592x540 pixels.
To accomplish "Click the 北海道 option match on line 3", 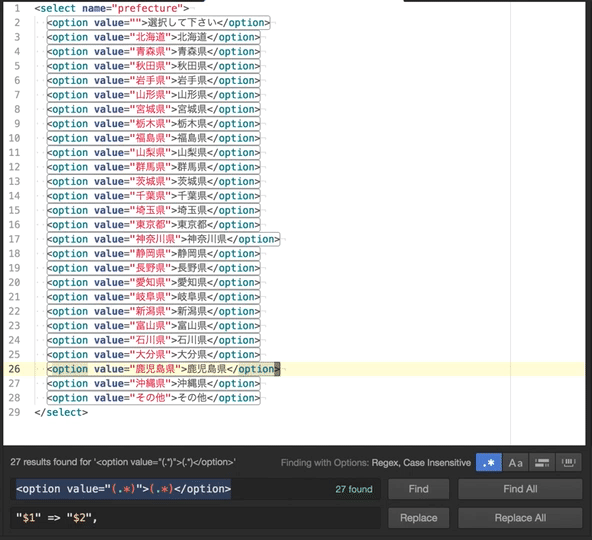I will (154, 37).
